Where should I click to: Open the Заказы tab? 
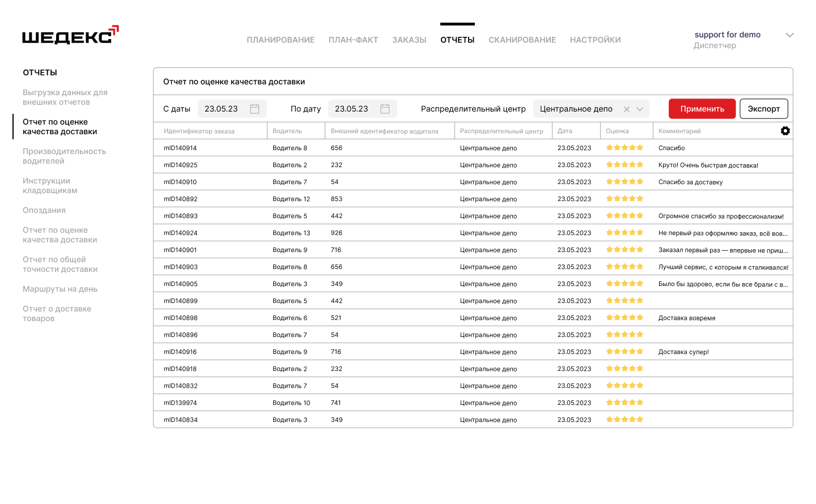click(409, 40)
